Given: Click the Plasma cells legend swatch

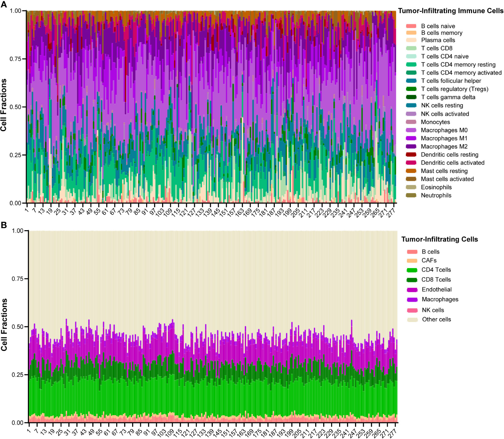Looking at the screenshot, I should point(411,40).
